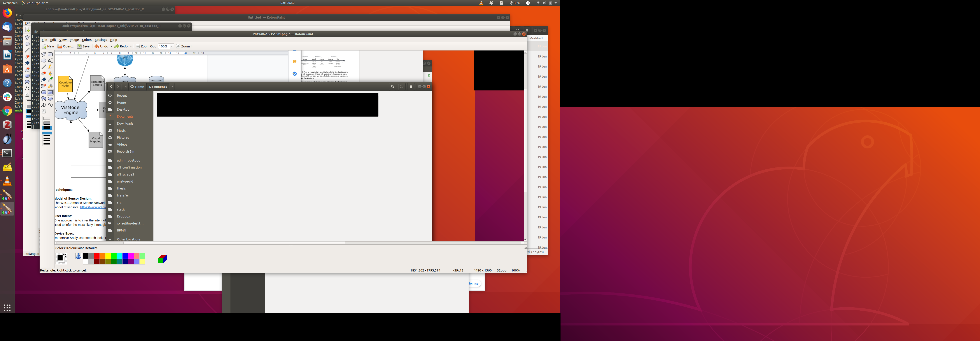980x341 pixels.
Task: Select the Pencil drawing tool
Action: pos(50,67)
